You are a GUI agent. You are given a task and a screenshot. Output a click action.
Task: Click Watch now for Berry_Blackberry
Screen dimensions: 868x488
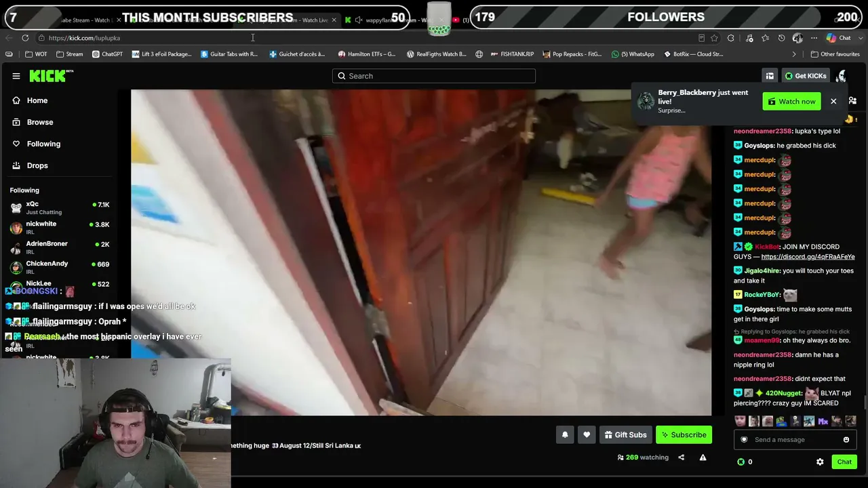[791, 102]
